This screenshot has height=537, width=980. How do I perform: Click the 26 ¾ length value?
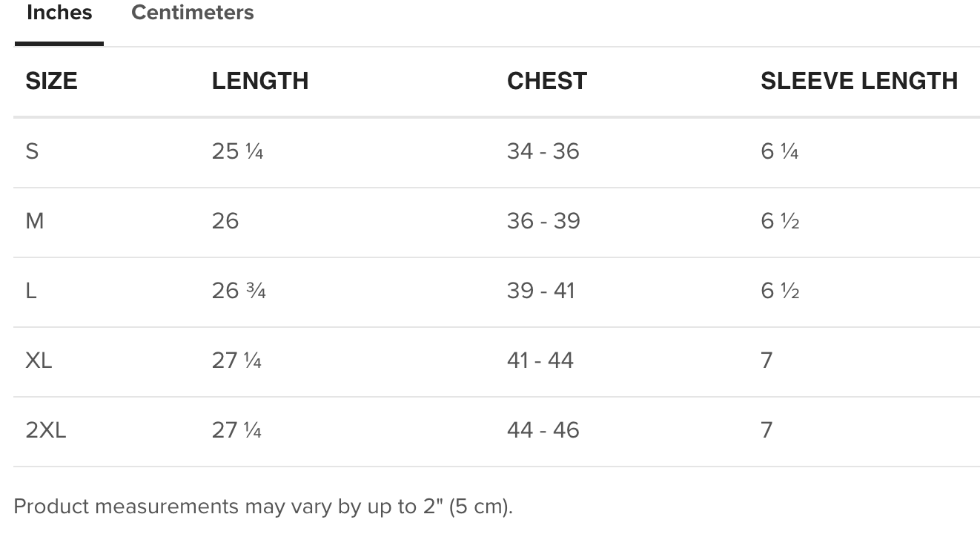(x=239, y=291)
